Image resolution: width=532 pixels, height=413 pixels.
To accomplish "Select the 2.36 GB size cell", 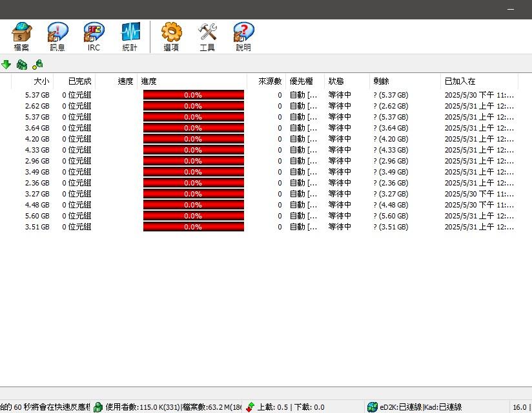I will pos(37,183).
